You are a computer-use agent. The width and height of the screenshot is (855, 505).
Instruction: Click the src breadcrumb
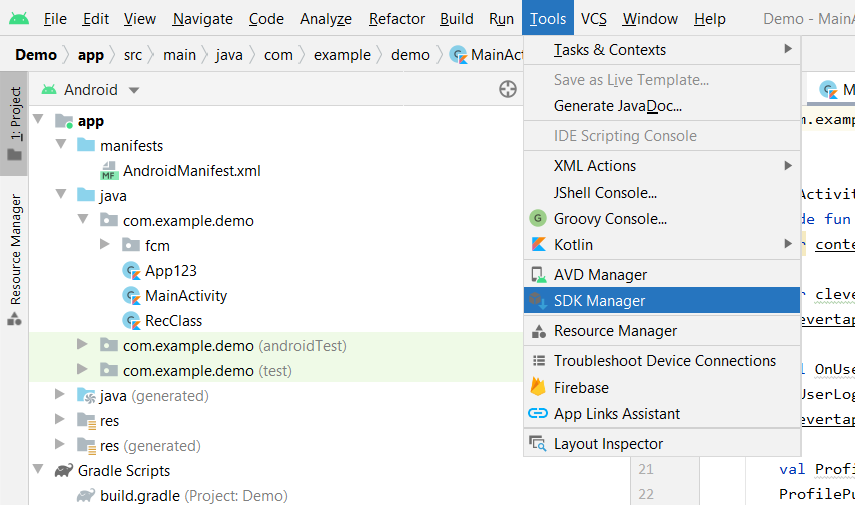tap(133, 55)
